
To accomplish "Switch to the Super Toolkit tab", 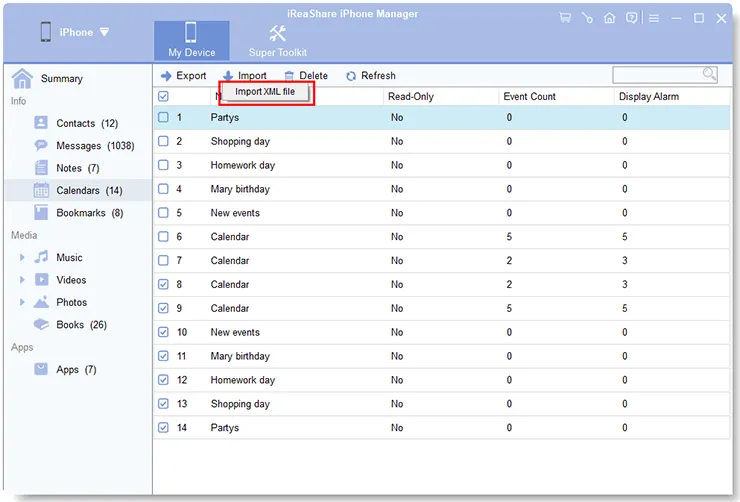I will click(278, 41).
